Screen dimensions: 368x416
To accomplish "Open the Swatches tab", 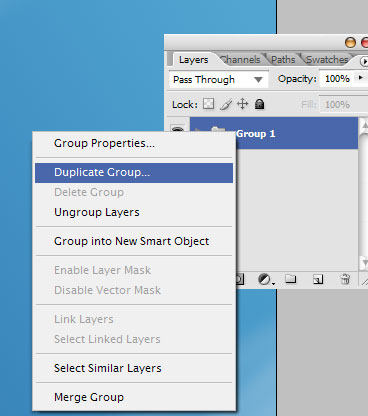I will coord(327,60).
